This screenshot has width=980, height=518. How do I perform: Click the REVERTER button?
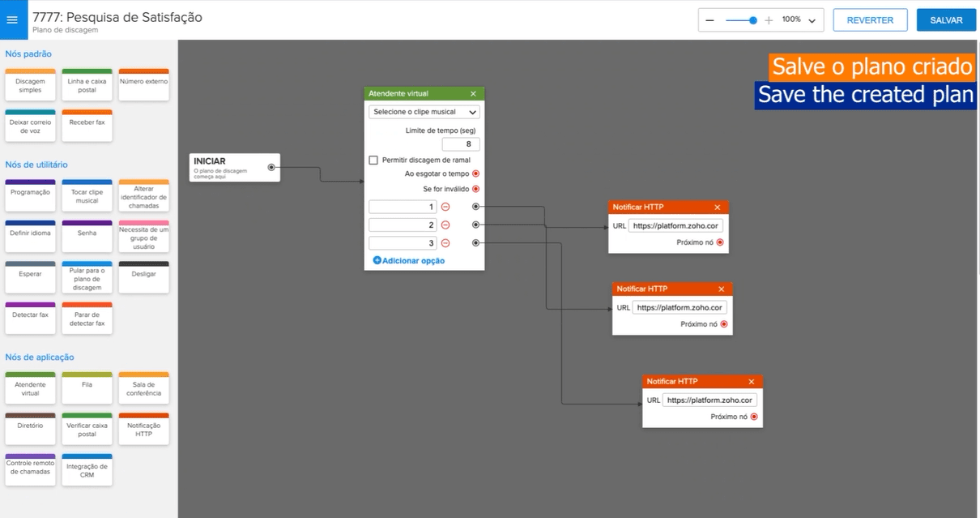[x=870, y=20]
